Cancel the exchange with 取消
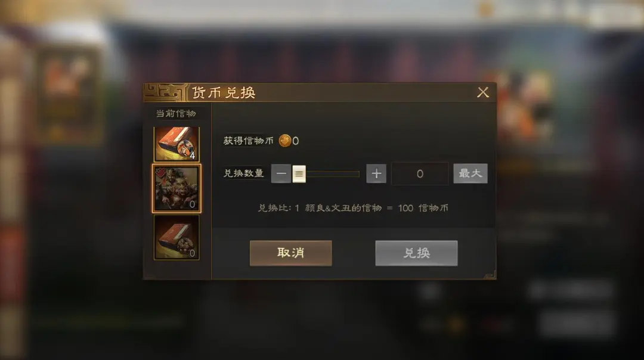This screenshot has height=360, width=644. tap(291, 253)
